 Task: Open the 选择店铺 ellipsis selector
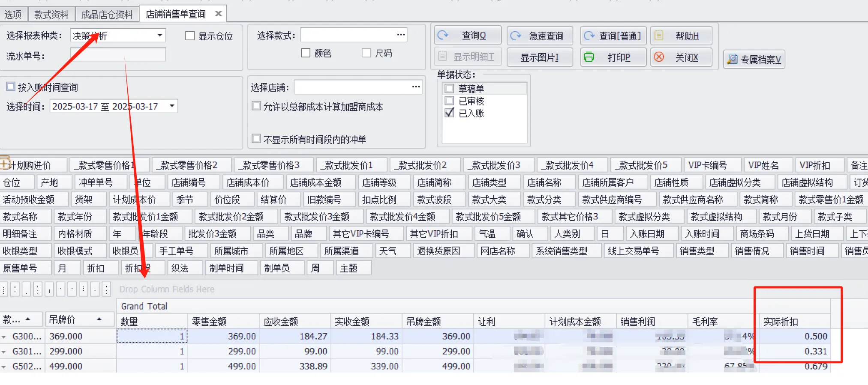click(x=415, y=87)
